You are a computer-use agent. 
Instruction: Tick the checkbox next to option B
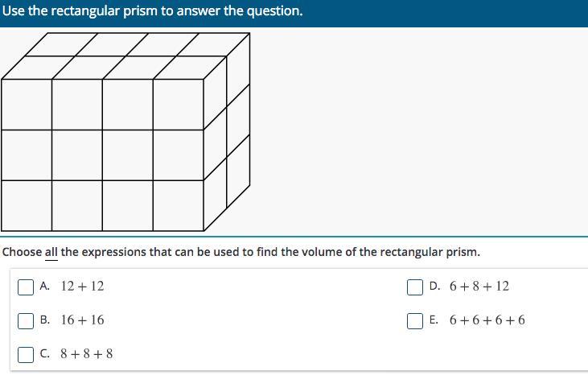pos(27,320)
